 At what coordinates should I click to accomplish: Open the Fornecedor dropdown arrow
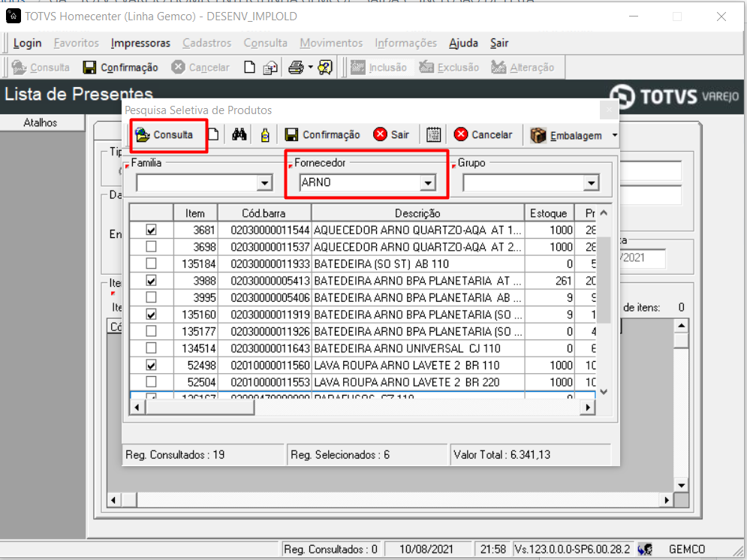pos(428,183)
